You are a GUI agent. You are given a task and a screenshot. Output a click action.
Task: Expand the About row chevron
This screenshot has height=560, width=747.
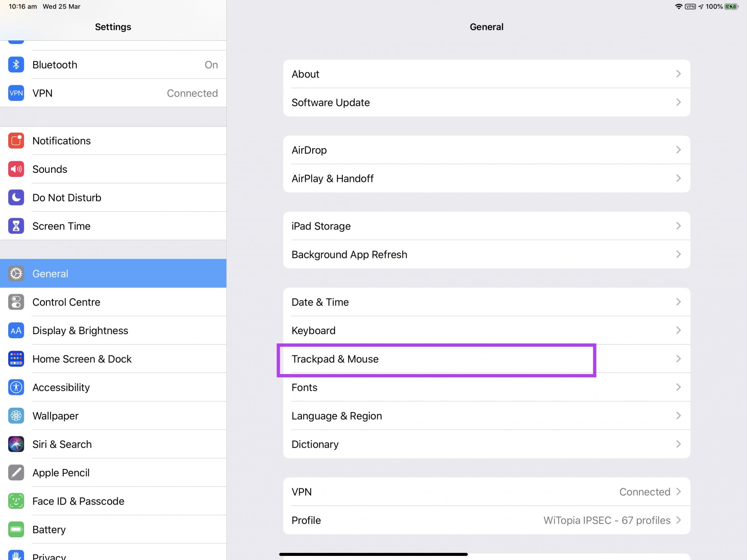tap(678, 74)
